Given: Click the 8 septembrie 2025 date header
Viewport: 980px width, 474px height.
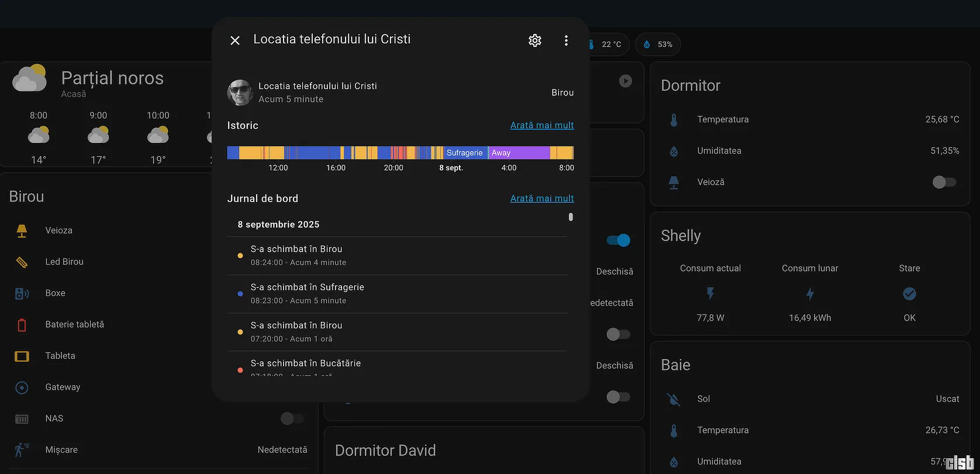Looking at the screenshot, I should click(x=278, y=225).
